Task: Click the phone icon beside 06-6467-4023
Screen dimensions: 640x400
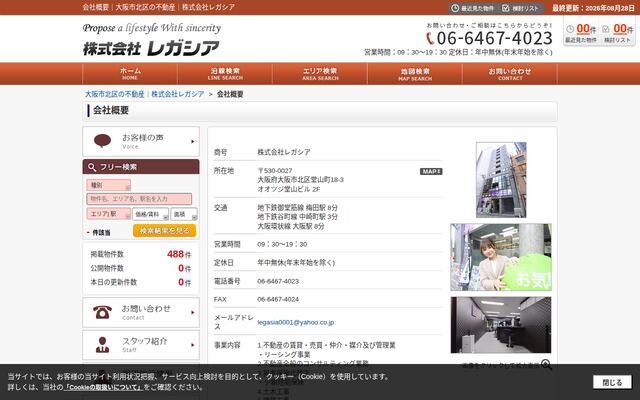Action: click(430, 39)
